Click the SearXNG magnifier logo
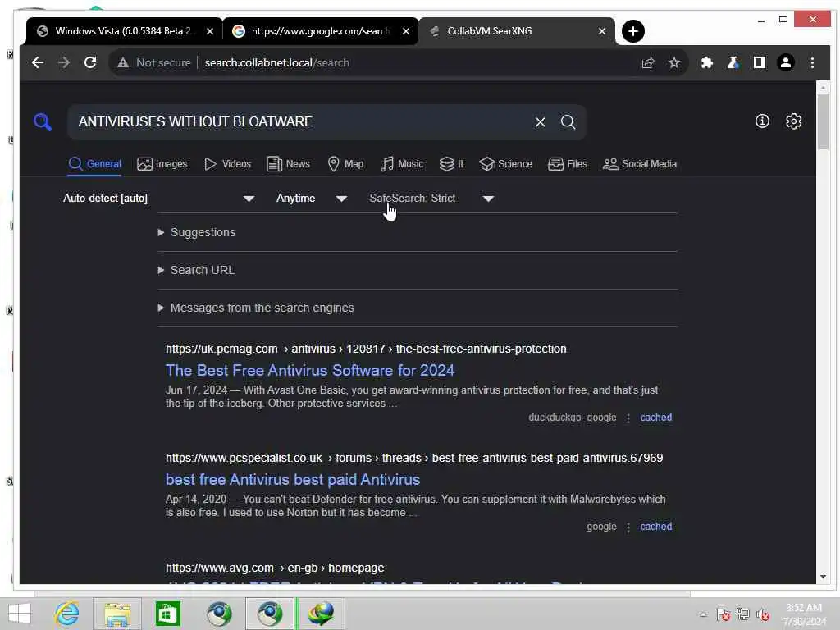This screenshot has width=840, height=630. [x=43, y=122]
